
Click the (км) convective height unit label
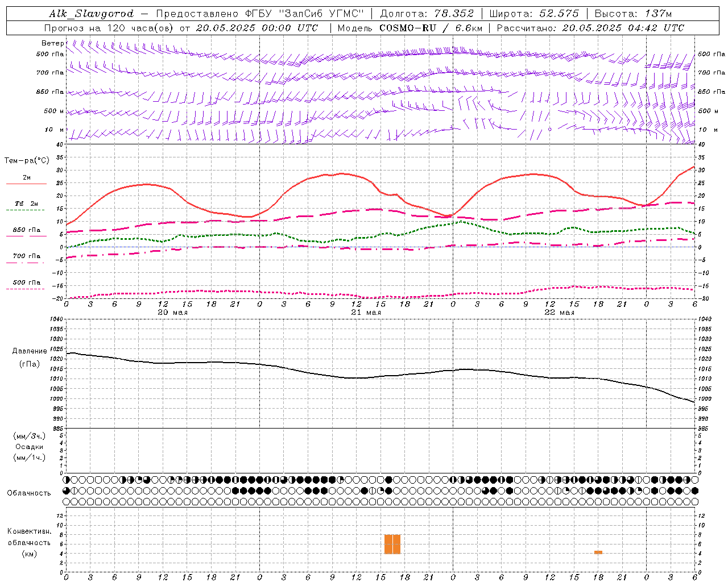tap(30, 554)
